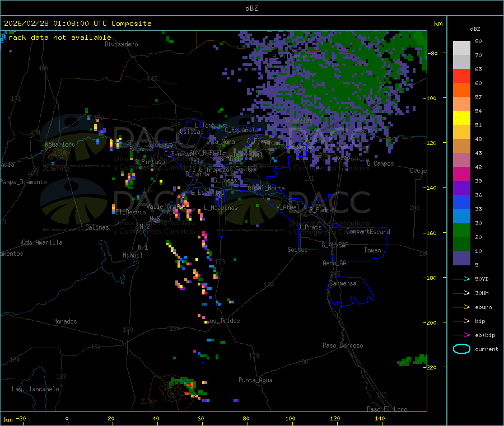
Task: Click the 'Agua_Toro' map label
Action: pyautogui.click(x=60, y=144)
